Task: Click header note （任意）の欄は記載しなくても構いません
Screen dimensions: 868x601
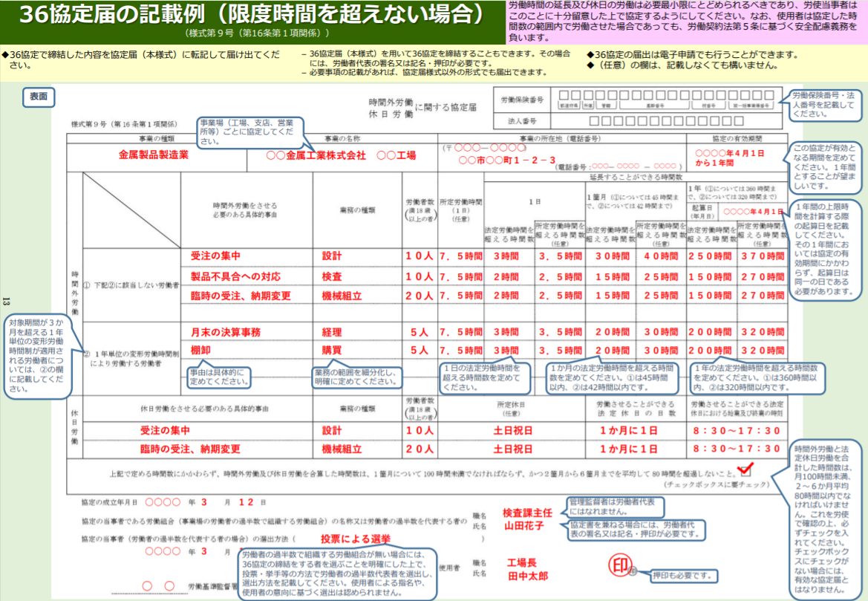Action: click(x=682, y=65)
